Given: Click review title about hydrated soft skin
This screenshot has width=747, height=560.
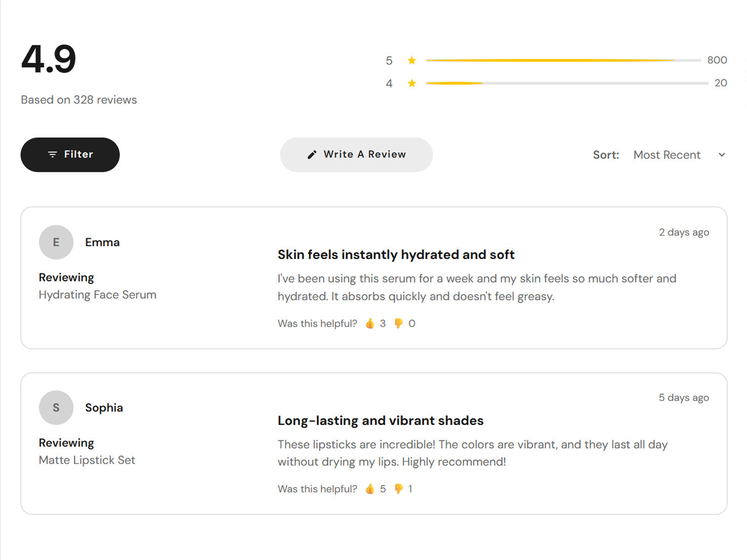Looking at the screenshot, I should coord(396,255).
